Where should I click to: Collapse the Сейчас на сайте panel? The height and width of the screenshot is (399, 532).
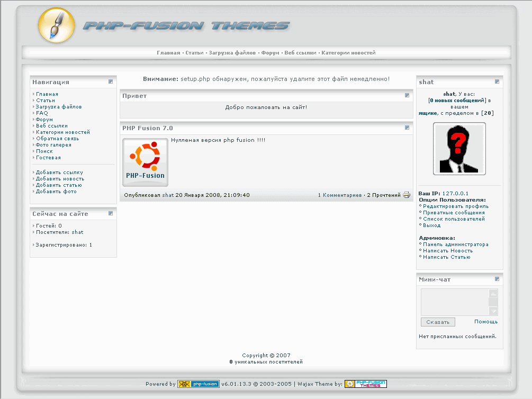(x=111, y=213)
